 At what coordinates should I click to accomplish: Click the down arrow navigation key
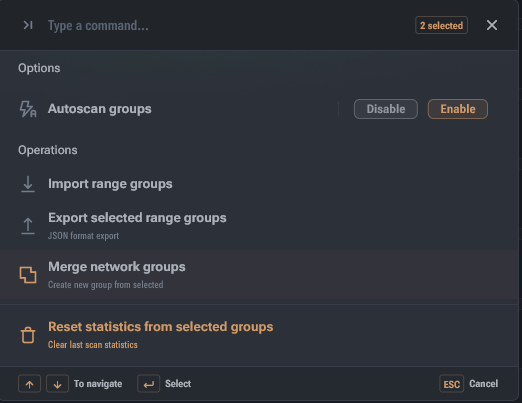[57, 384]
